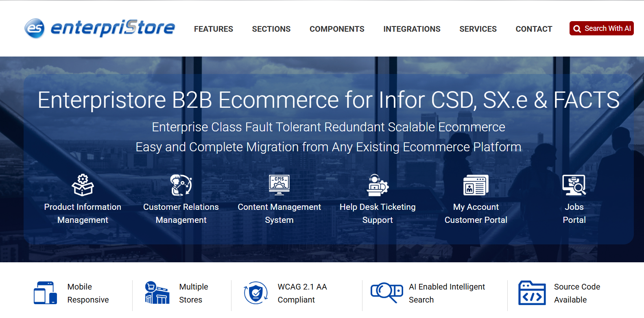Open the FEATURES menu
The width and height of the screenshot is (644, 318).
(214, 29)
